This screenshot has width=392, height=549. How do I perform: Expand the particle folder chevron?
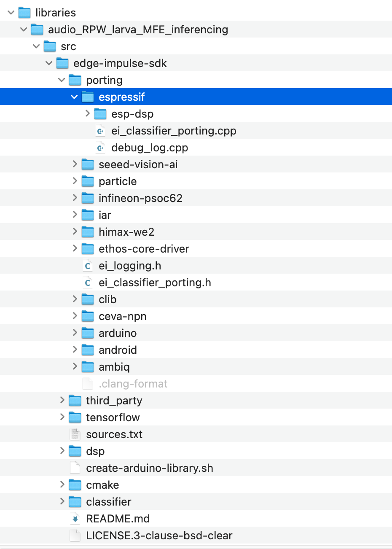[x=75, y=181]
